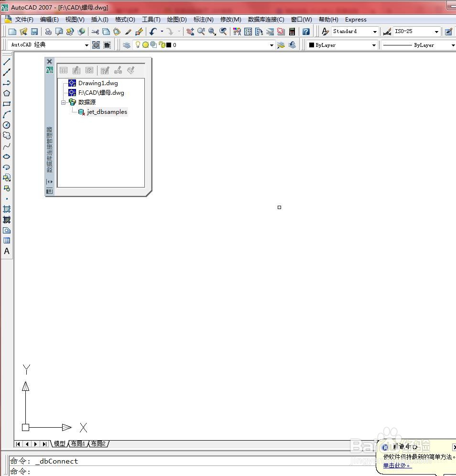Image resolution: width=456 pixels, height=476 pixels.
Task: Open the workspace AutoCAD 经典 dropdown
Action: click(87, 45)
